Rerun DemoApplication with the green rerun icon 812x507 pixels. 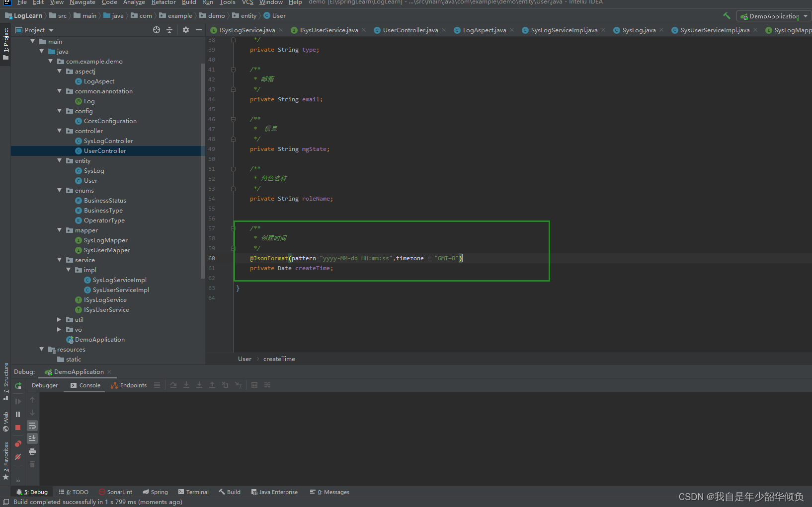click(x=18, y=386)
